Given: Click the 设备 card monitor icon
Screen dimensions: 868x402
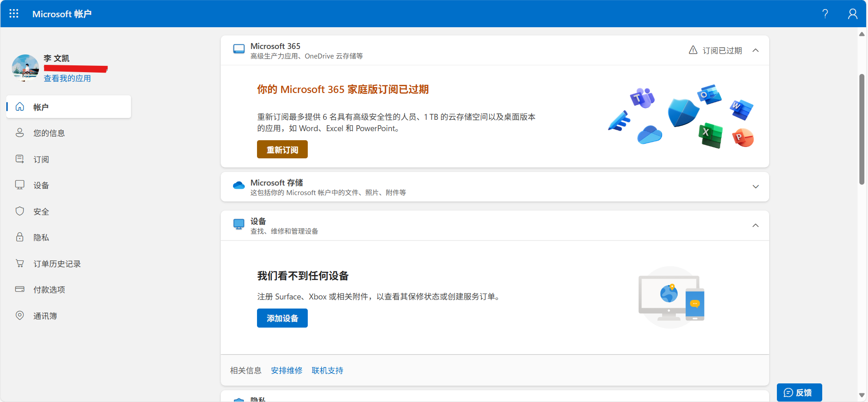Looking at the screenshot, I should (x=239, y=224).
